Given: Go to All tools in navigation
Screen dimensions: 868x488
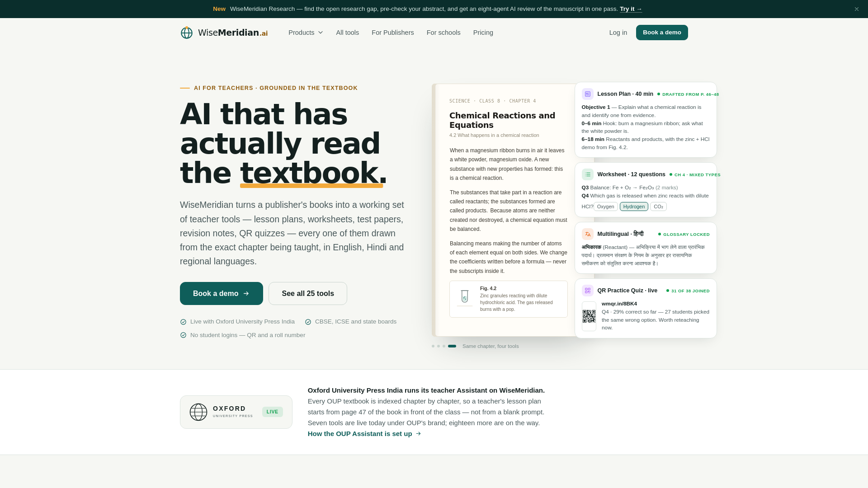Looking at the screenshot, I should pyautogui.click(x=347, y=33).
